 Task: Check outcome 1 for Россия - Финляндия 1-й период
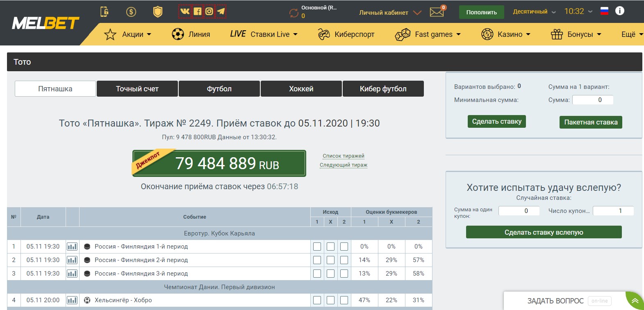click(x=317, y=247)
